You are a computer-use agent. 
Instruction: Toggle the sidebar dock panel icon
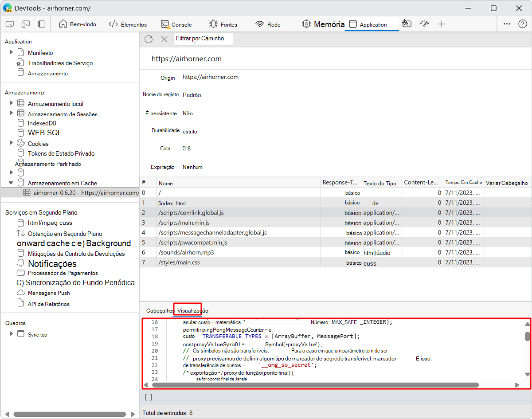tap(42, 24)
